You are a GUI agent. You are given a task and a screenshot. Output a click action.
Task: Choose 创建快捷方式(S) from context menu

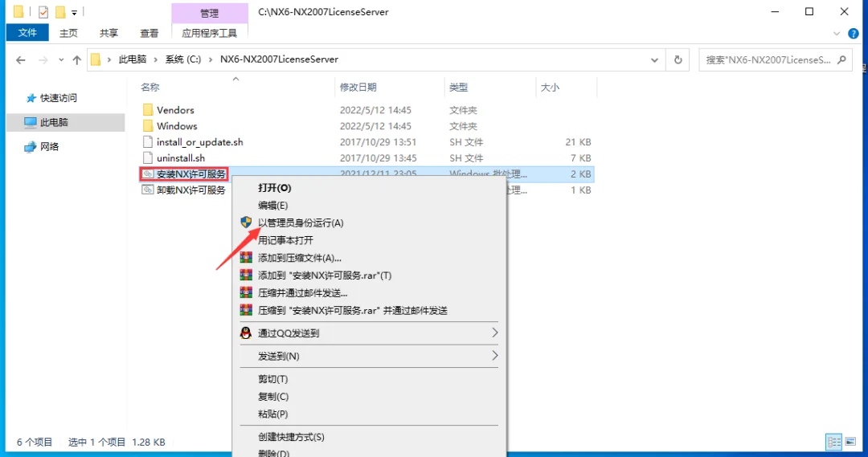(291, 437)
